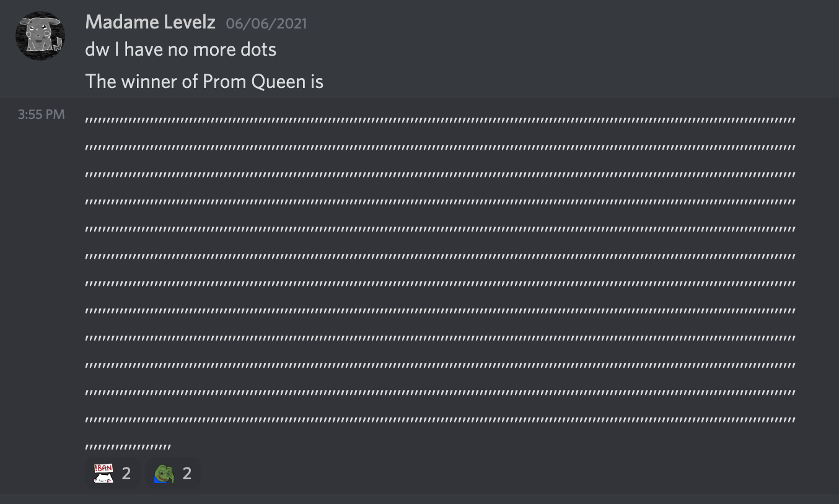Click the word "Queen" in the message
This screenshot has width=839, height=504.
click(x=275, y=81)
